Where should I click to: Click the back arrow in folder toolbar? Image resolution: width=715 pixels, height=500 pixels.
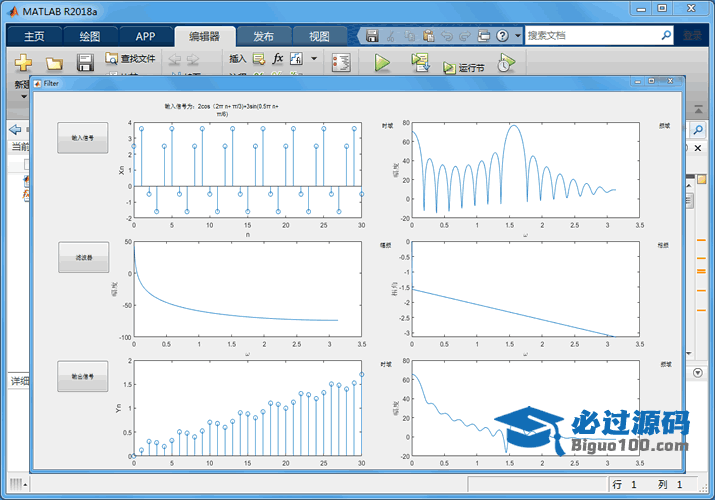15,129
